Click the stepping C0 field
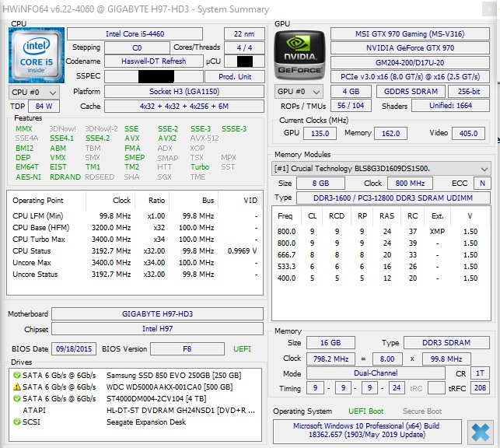Image resolution: width=500 pixels, height=448 pixels. (x=137, y=47)
